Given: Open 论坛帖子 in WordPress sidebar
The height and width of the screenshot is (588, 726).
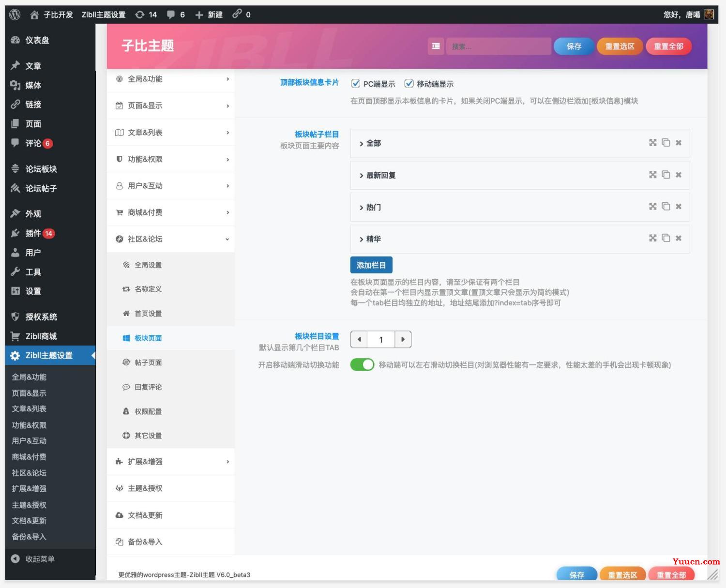Looking at the screenshot, I should click(x=50, y=188).
